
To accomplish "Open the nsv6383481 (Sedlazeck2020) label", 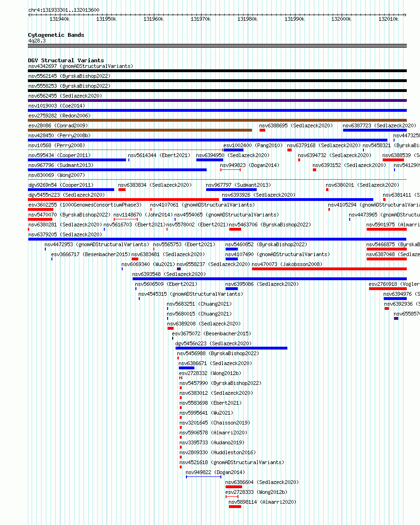I will [168, 254].
